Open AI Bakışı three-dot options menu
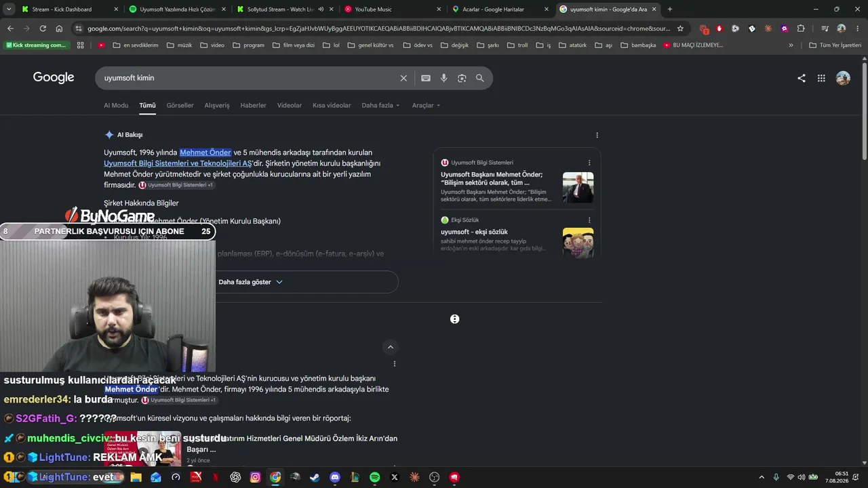Viewport: 868px width, 488px height. pyautogui.click(x=597, y=135)
